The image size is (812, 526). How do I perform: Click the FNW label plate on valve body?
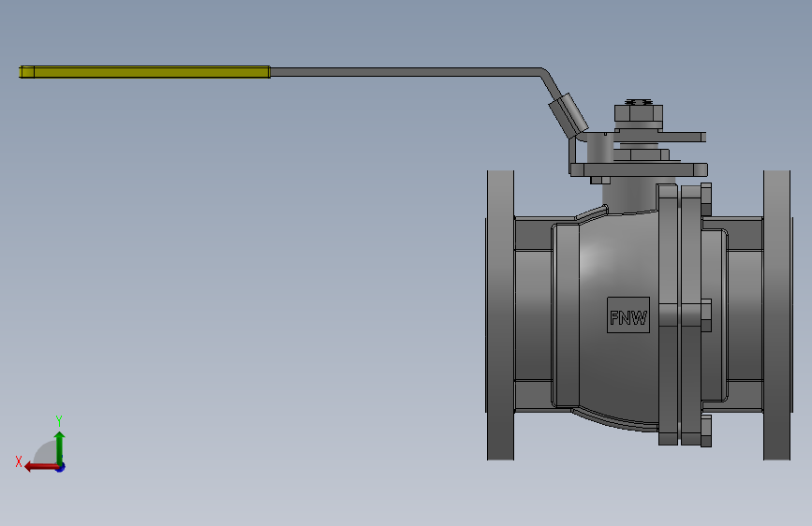628,314
